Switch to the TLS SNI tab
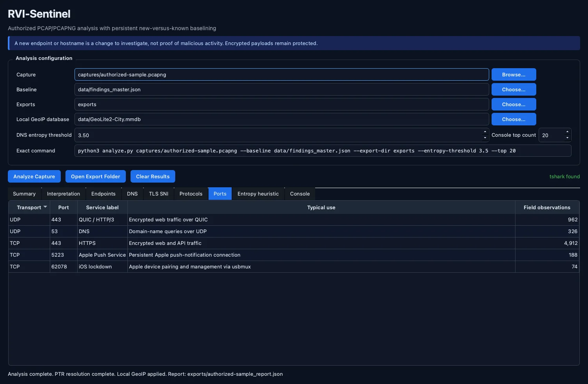The image size is (588, 384). [159, 194]
